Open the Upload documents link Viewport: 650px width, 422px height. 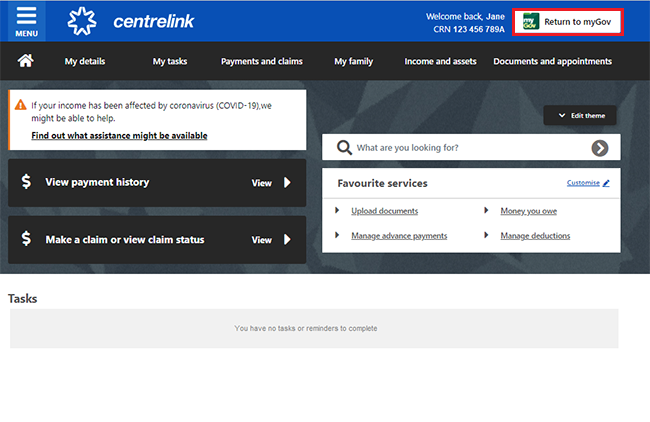click(x=384, y=211)
